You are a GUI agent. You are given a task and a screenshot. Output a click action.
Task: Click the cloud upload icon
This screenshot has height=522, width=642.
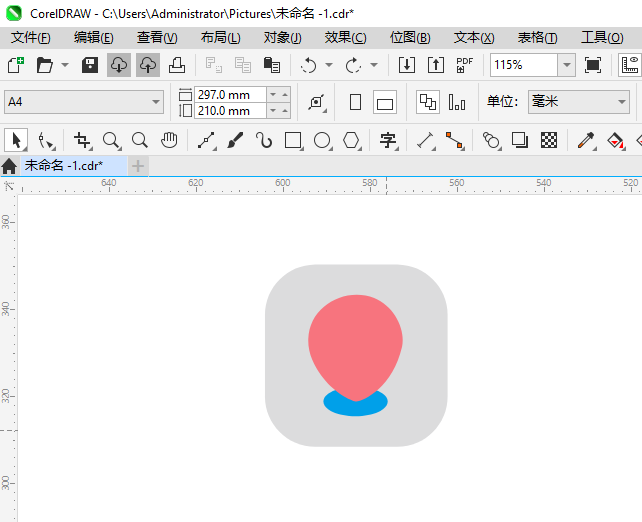(x=148, y=65)
